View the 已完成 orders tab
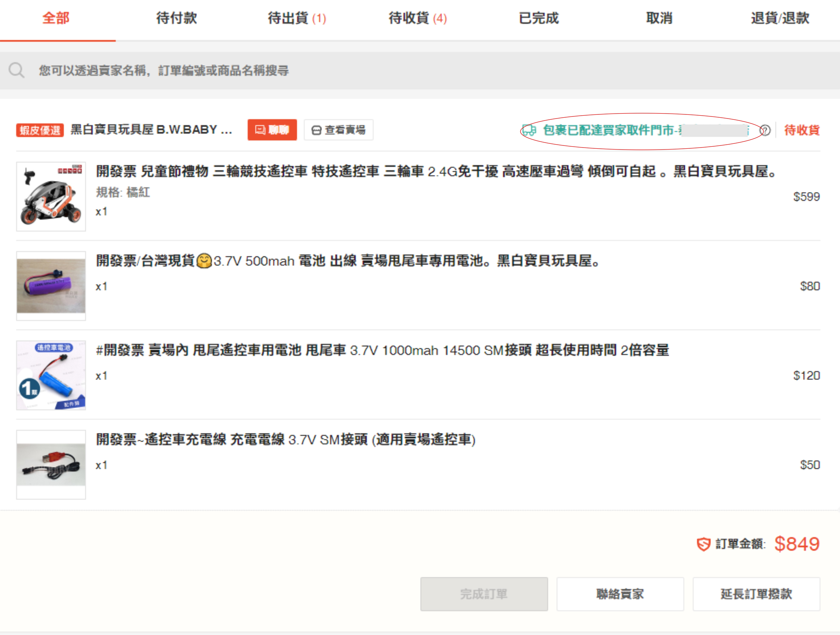 (539, 18)
